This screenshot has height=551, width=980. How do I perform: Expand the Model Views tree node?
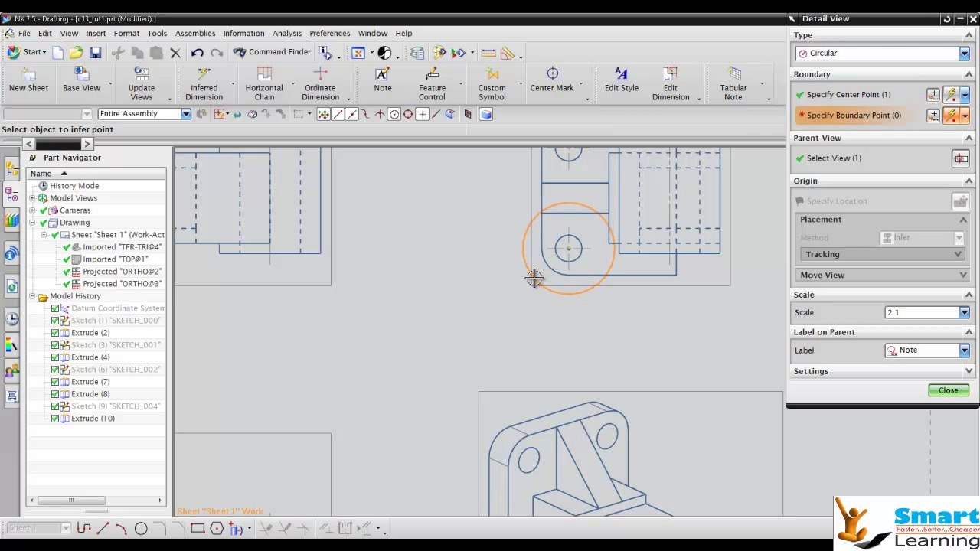[x=32, y=198]
